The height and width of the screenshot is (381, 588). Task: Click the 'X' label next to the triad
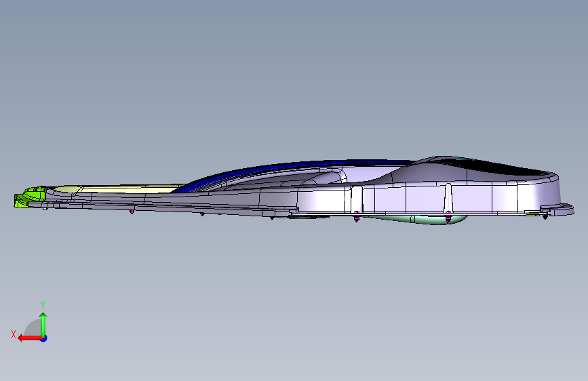click(14, 334)
